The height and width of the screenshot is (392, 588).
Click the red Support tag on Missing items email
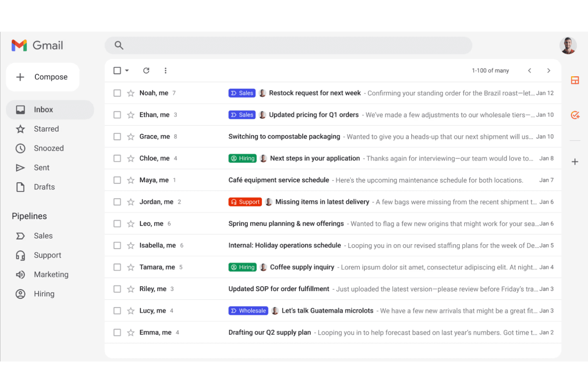245,202
